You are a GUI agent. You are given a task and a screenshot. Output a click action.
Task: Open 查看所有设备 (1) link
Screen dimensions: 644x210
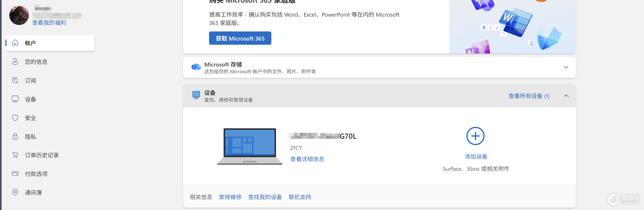tap(529, 96)
